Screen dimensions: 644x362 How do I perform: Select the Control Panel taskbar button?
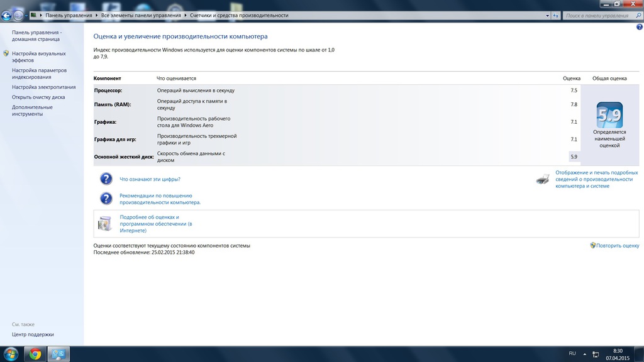(58, 354)
